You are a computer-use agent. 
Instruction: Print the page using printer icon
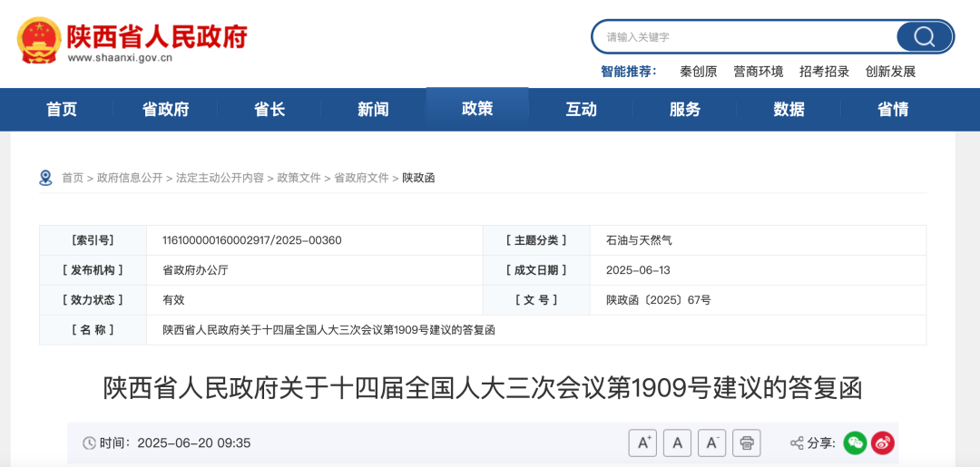click(x=746, y=443)
